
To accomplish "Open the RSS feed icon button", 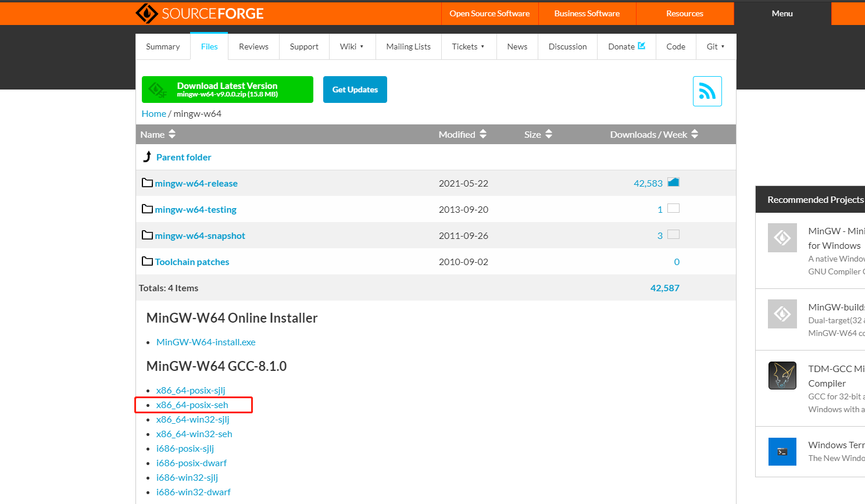I will click(x=707, y=91).
